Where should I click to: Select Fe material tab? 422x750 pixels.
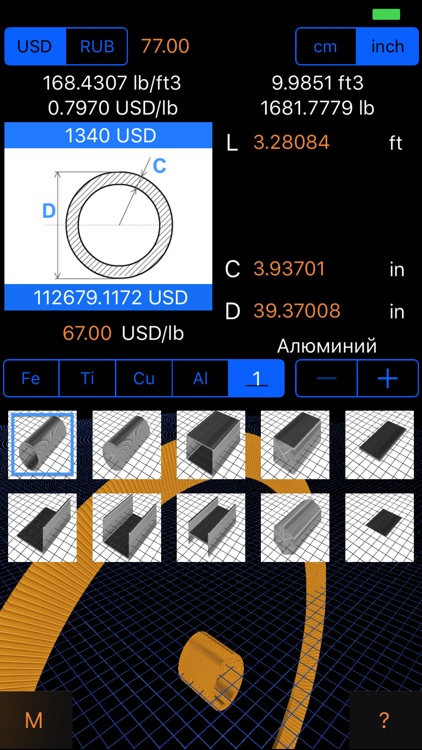point(31,378)
